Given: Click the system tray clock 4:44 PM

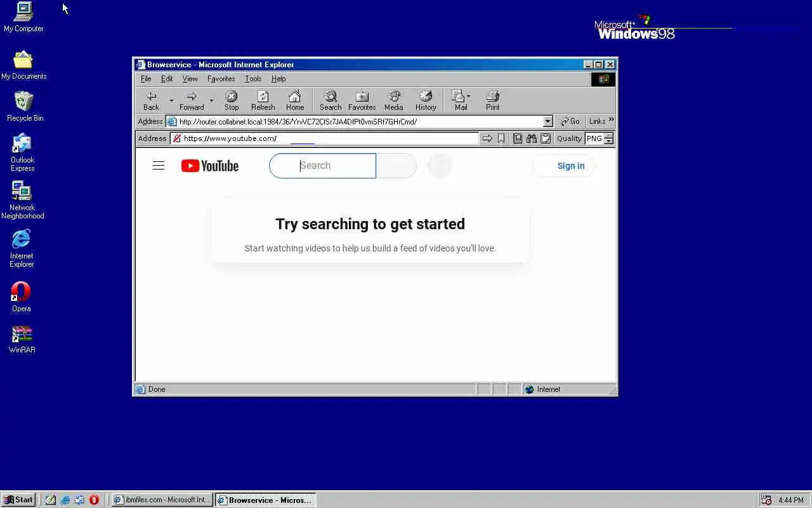Looking at the screenshot, I should click(x=791, y=500).
